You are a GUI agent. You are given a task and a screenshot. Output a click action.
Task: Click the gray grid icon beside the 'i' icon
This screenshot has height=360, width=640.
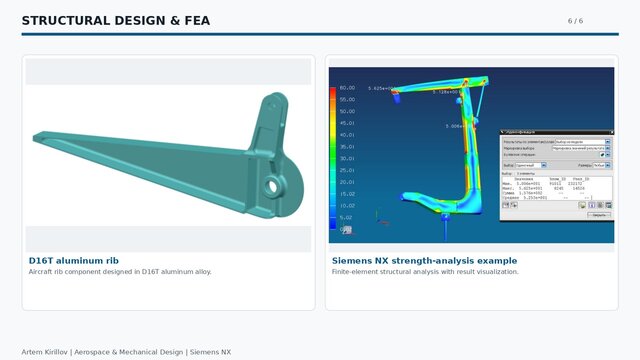coord(600,205)
